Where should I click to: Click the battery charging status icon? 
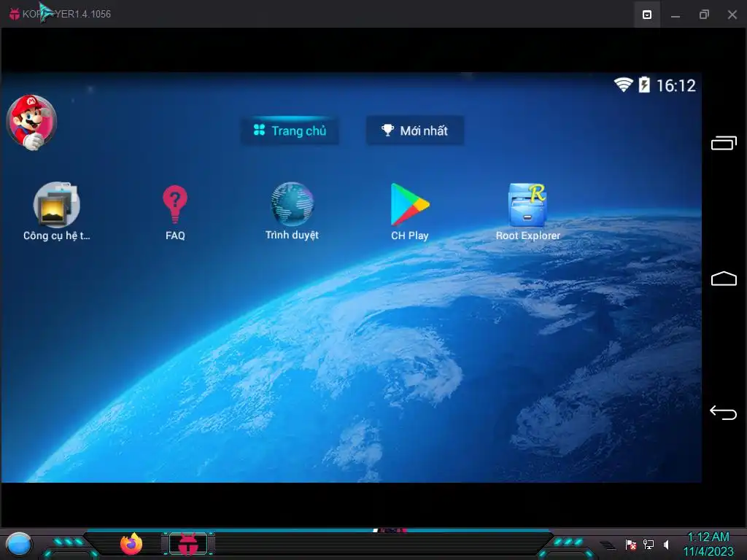click(x=644, y=85)
